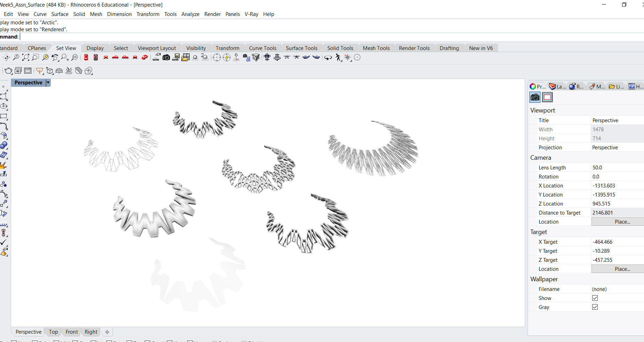
Task: Add a new viewport tab with plus
Action: 107,332
